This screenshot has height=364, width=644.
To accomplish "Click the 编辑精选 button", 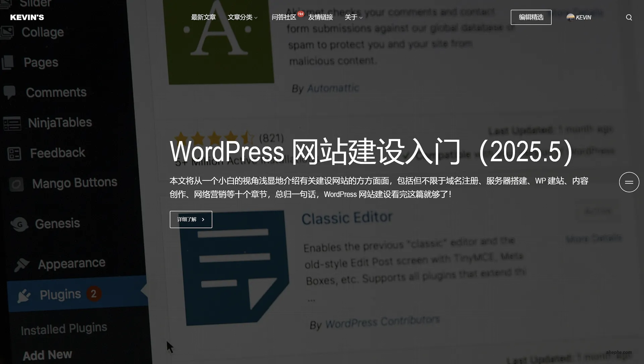I will click(531, 17).
